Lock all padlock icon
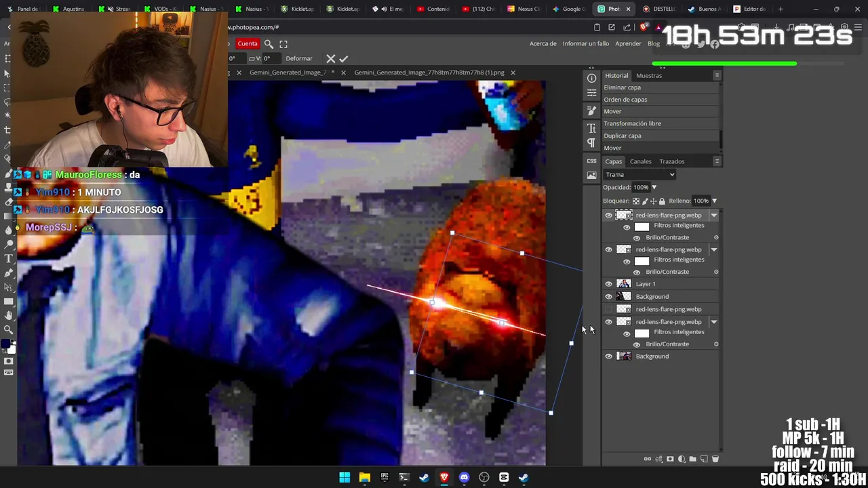This screenshot has width=868, height=488. pyautogui.click(x=662, y=201)
